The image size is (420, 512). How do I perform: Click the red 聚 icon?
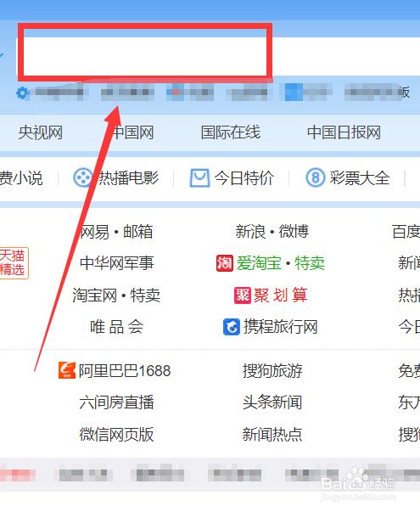tap(243, 295)
